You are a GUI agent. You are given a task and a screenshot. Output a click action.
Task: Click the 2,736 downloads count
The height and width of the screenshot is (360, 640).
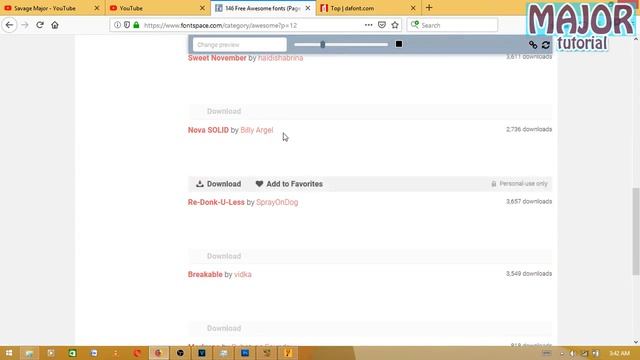[529, 129]
